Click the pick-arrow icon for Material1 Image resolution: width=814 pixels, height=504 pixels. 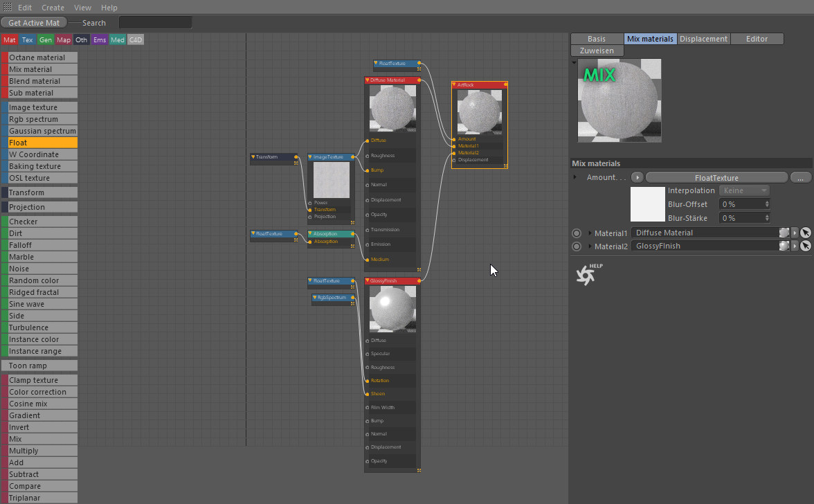click(805, 233)
